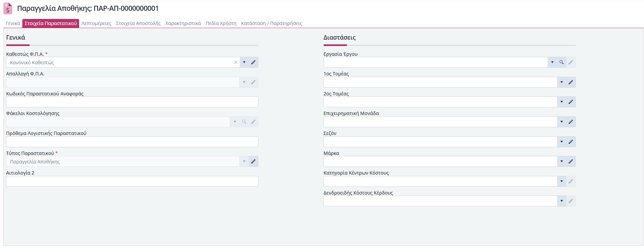Viewport: 644px width, 248px height.
Task: Switch to the Πεδία Χρήστη tab
Action: [221, 23]
